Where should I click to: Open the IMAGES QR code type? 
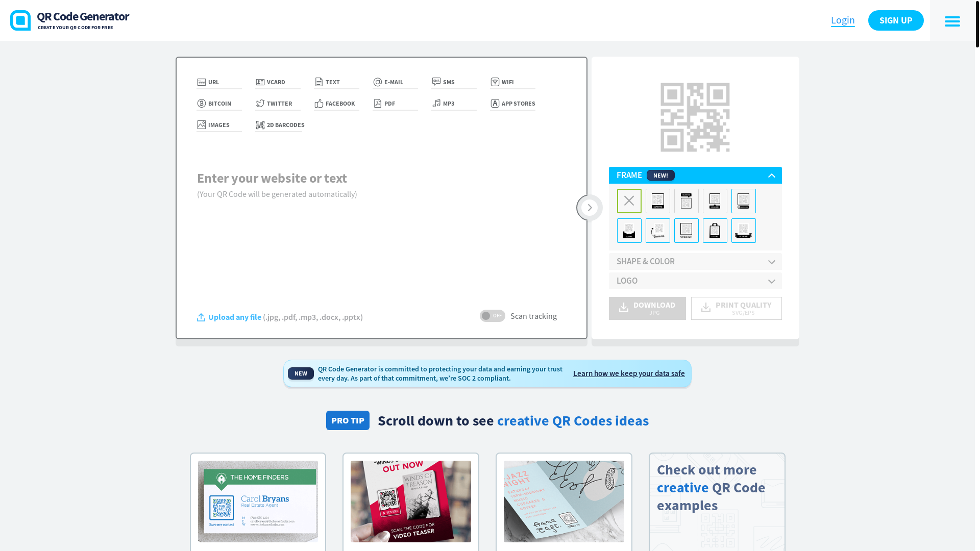pos(219,125)
